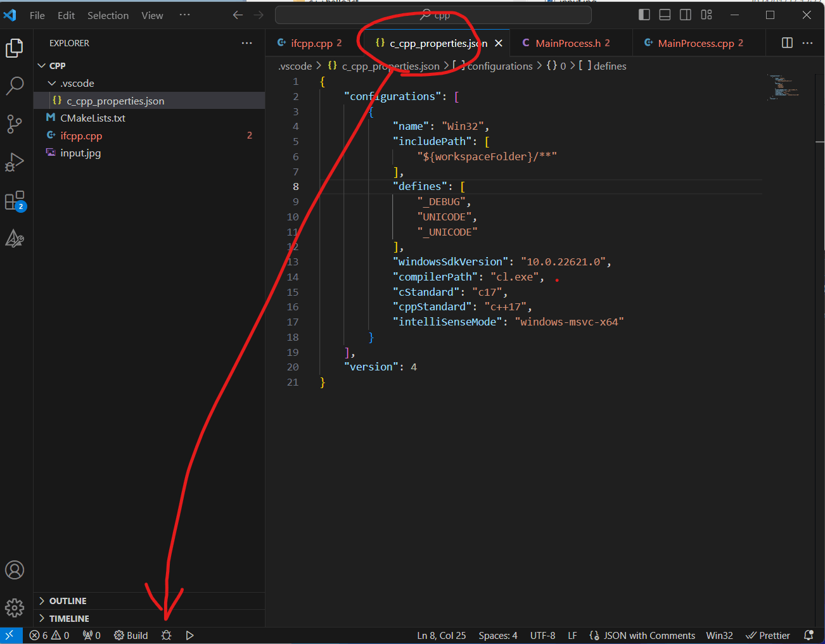
Task: Click "intelliSenseMode" on line 17
Action: click(448, 322)
